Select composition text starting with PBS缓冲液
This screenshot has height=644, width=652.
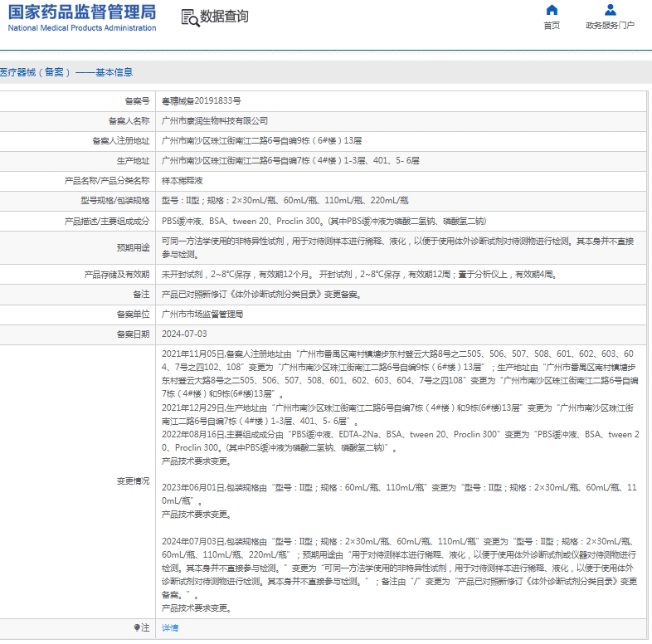pos(324,222)
